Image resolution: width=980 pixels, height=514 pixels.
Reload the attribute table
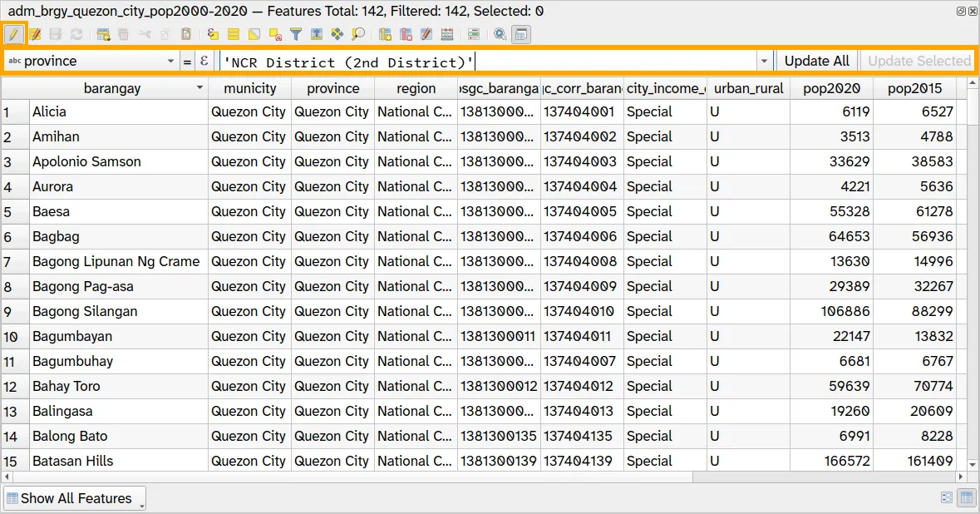(x=75, y=34)
